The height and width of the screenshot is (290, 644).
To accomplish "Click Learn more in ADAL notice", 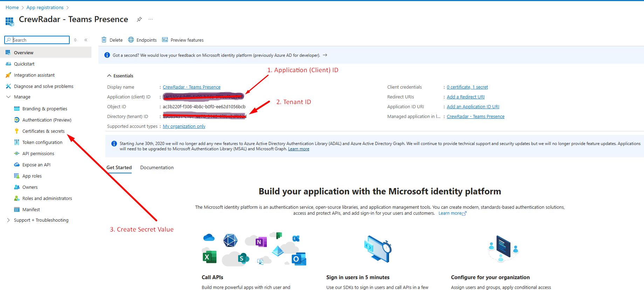I will [x=299, y=149].
